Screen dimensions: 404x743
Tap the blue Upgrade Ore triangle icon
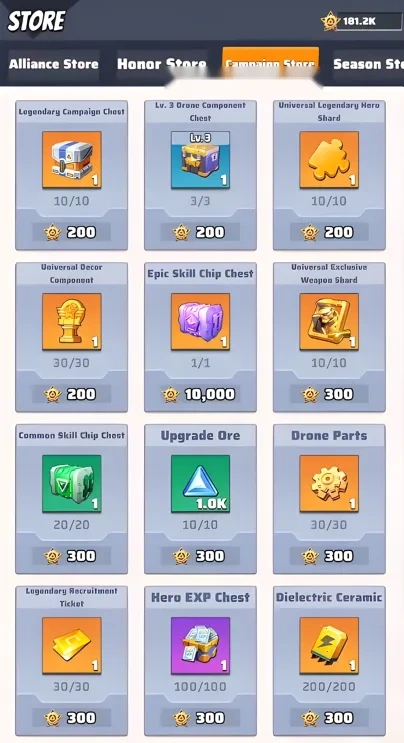click(x=200, y=484)
